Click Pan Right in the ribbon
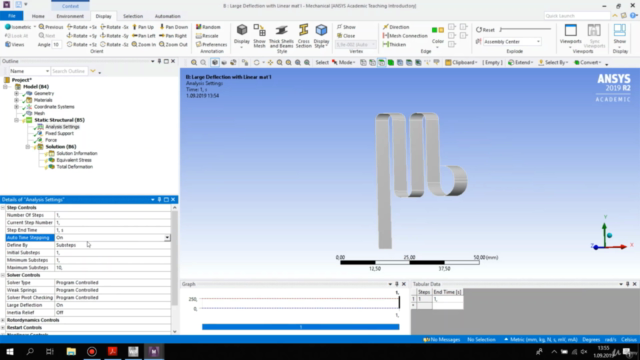 [173, 36]
